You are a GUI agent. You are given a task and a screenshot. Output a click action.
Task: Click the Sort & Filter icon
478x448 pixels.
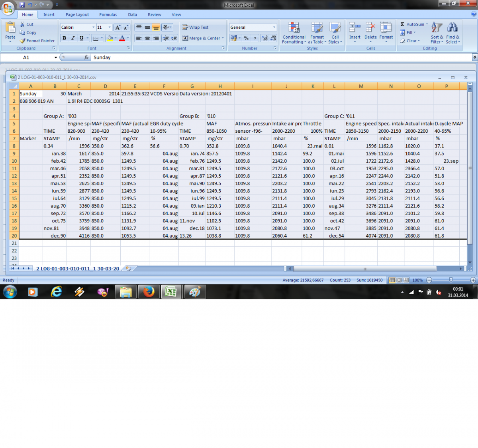437,28
